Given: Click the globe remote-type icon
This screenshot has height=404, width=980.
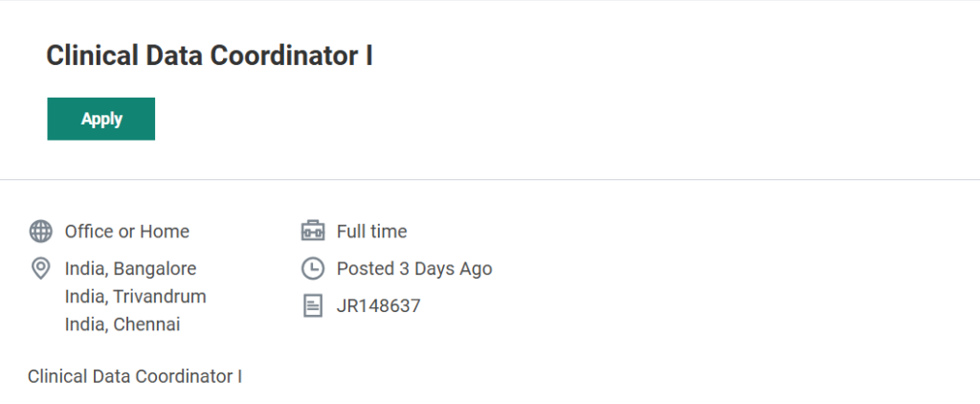Looking at the screenshot, I should pos(41,232).
